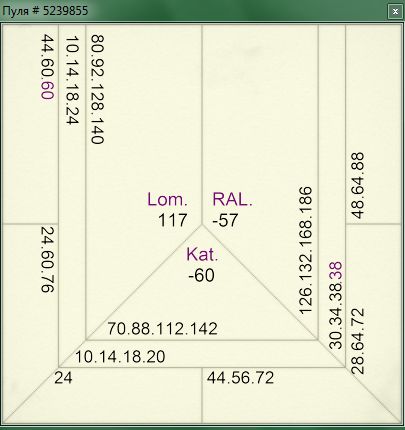The width and height of the screenshot is (405, 430).
Task: Click the 10.14.18.24 vertical entry
Action: tap(72, 80)
